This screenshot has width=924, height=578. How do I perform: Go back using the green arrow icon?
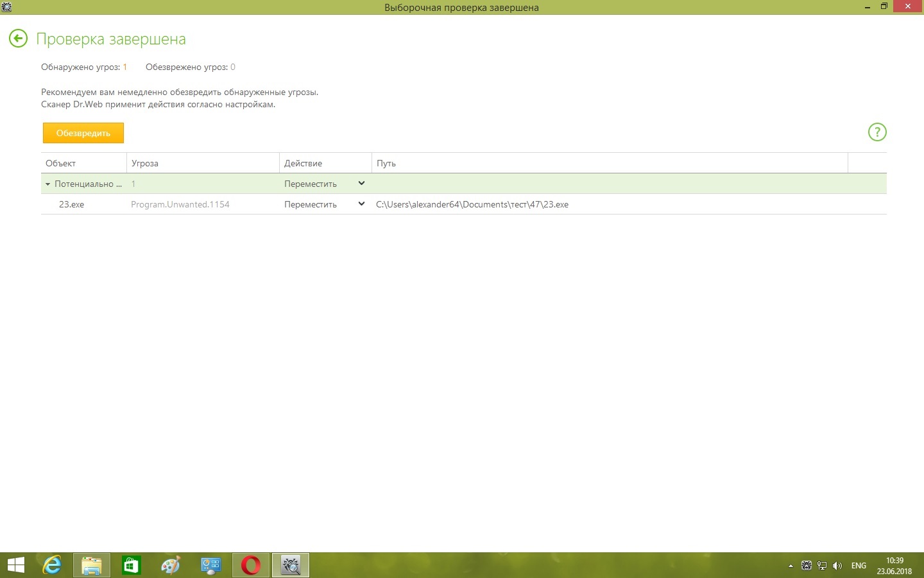click(x=18, y=39)
